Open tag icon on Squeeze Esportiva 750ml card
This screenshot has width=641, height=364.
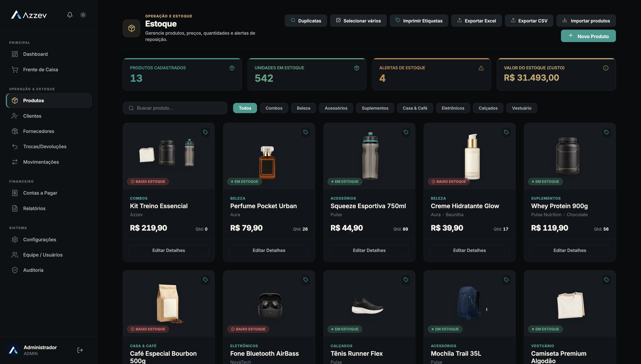click(x=406, y=132)
